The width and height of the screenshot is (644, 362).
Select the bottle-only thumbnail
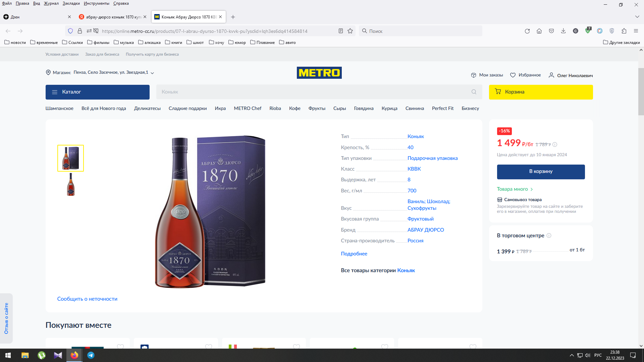[70, 184]
